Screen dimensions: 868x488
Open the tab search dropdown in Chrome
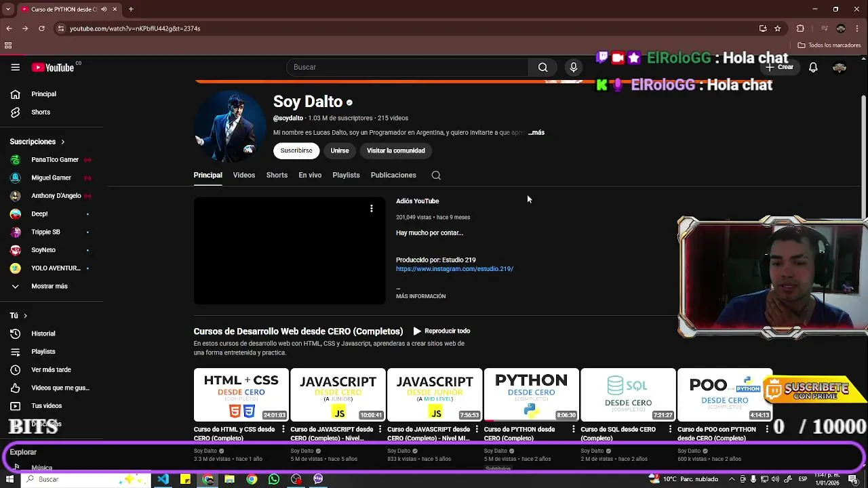tap(8, 9)
